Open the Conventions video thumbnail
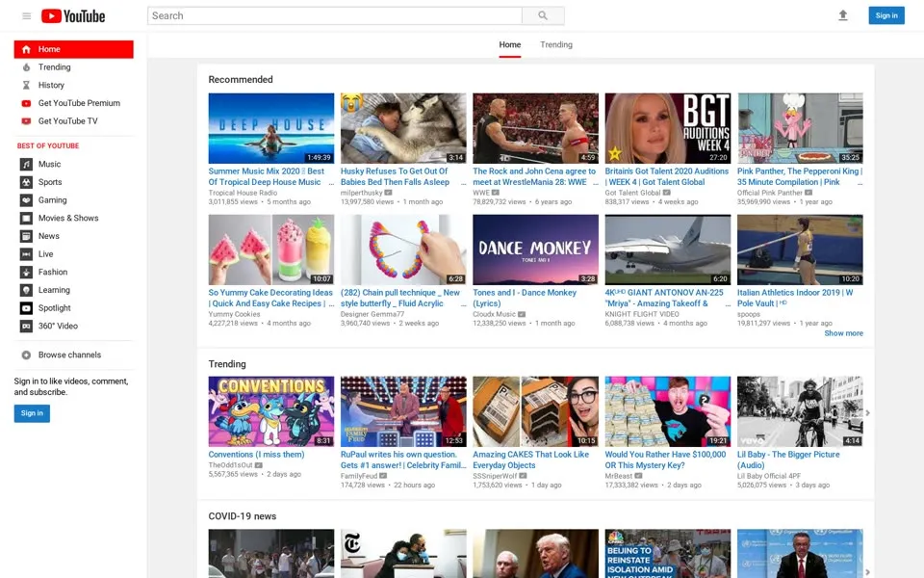Image resolution: width=924 pixels, height=578 pixels. click(x=271, y=411)
